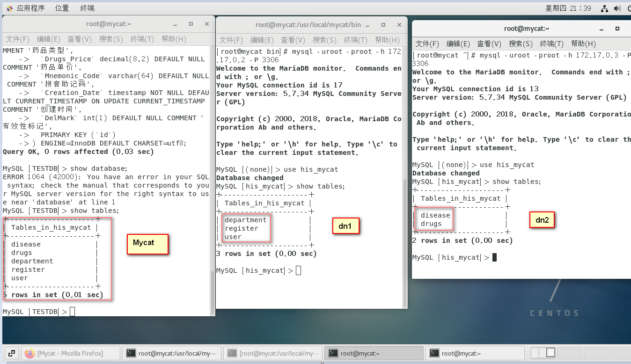This screenshot has height=364, width=631.
Task: Open 搜索(S) menu in the left terminal
Action: 111,39
